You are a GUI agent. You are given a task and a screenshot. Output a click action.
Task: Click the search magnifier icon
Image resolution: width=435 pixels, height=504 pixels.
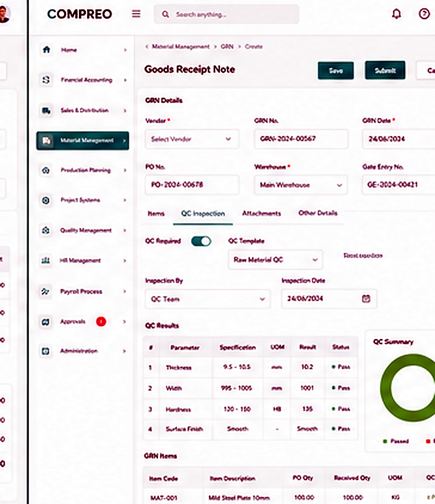coord(165,14)
